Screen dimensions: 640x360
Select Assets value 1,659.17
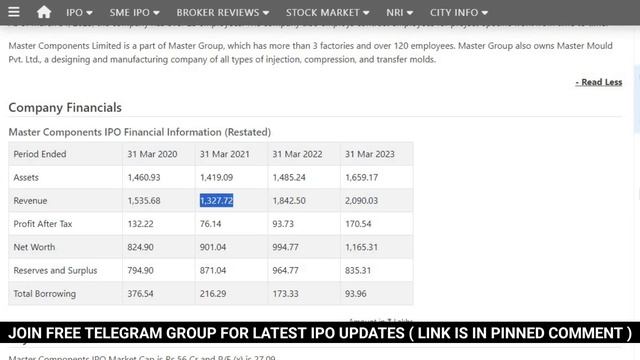[x=362, y=177]
